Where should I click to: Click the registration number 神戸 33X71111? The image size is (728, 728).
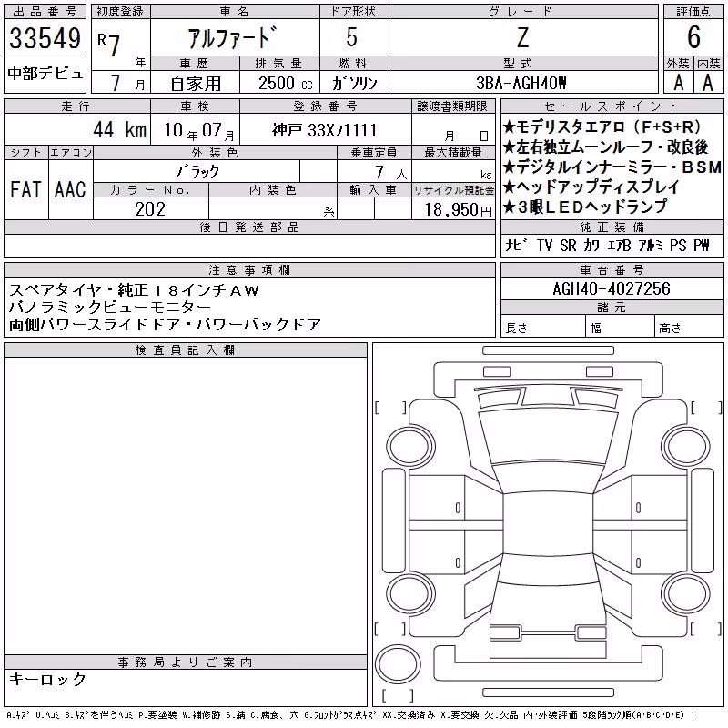(x=324, y=130)
